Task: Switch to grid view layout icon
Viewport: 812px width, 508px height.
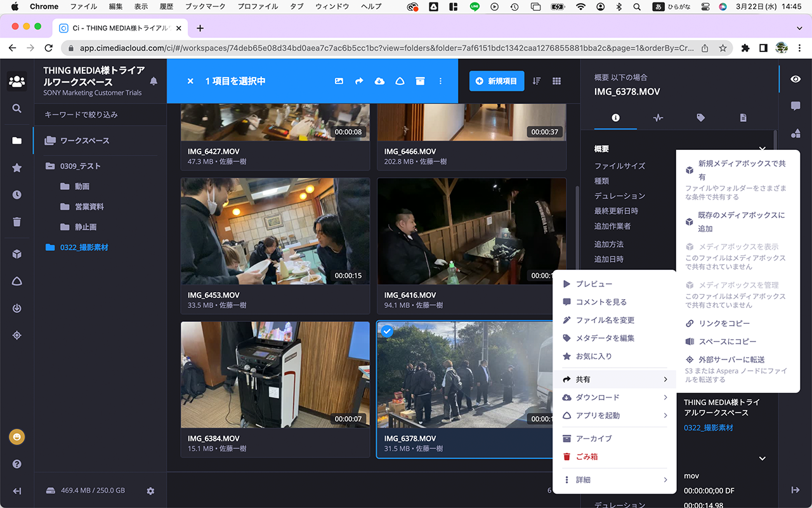Action: coord(556,81)
